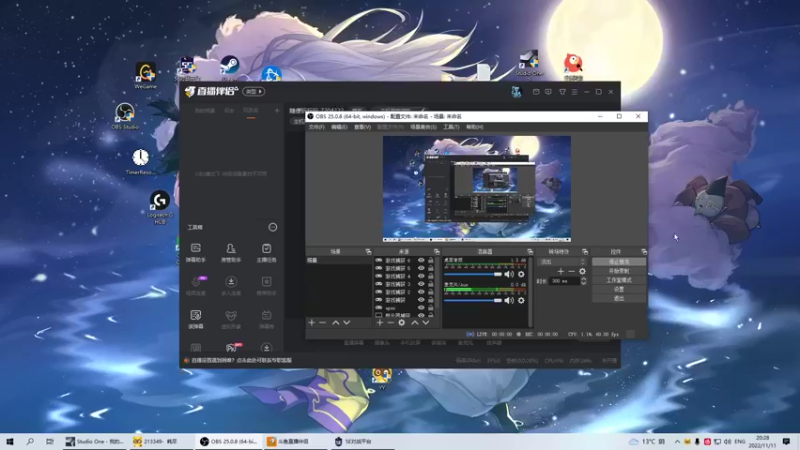Hide the 游戏捕获 5 source
This screenshot has height=450, width=800.
pyautogui.click(x=421, y=268)
